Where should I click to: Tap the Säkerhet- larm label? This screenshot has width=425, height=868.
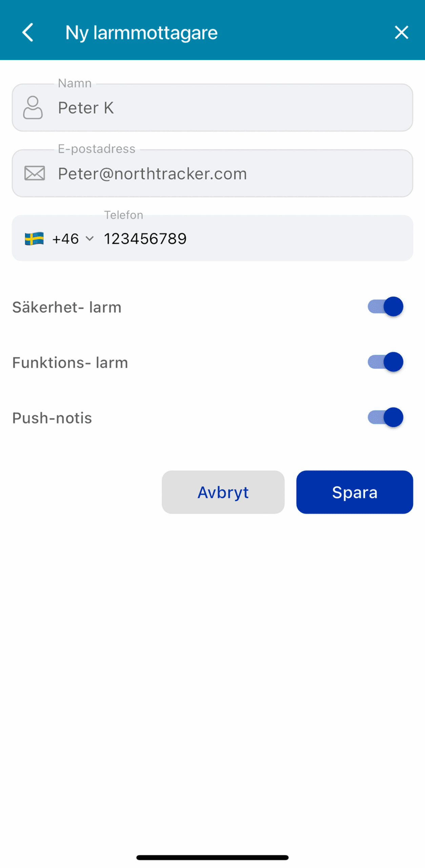pos(67,307)
